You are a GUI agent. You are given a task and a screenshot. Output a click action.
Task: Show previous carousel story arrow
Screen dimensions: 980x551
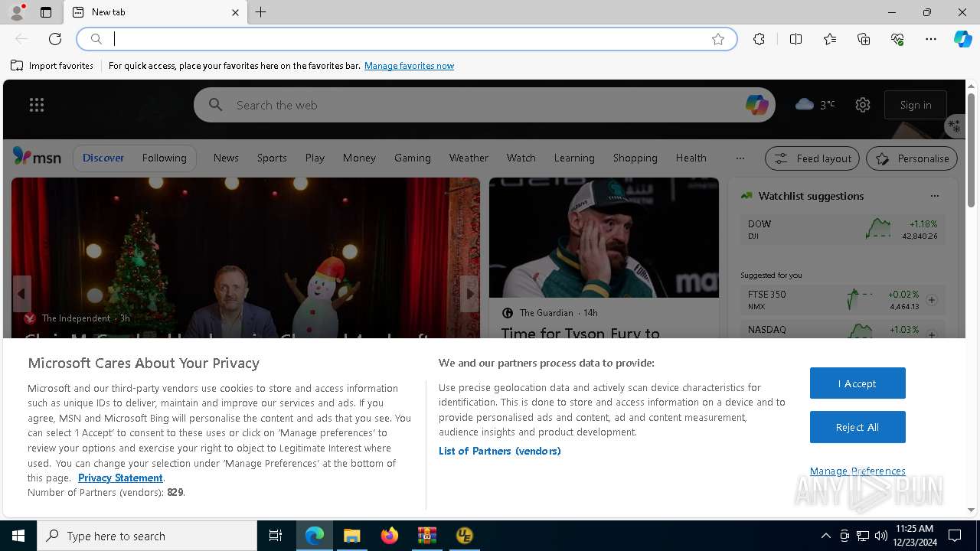click(21, 294)
